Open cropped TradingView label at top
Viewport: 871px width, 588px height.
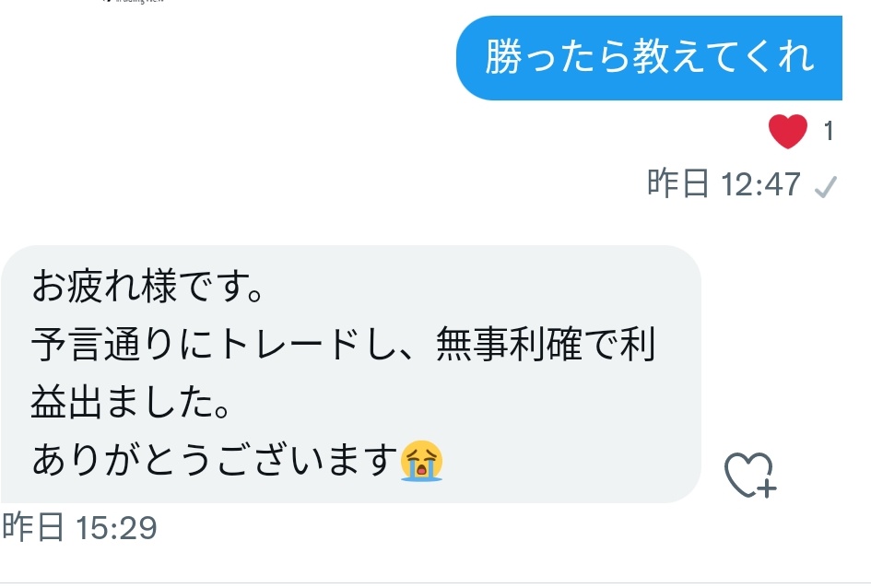point(134,2)
